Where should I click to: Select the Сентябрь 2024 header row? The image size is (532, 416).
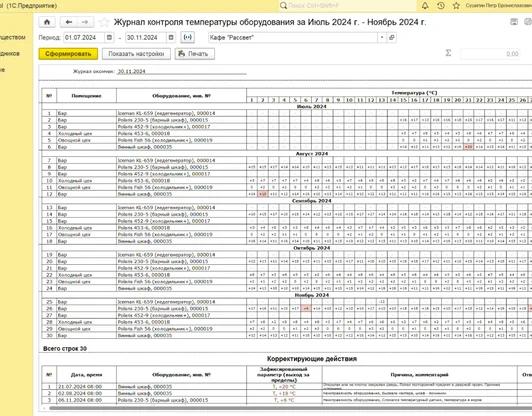tap(311, 201)
